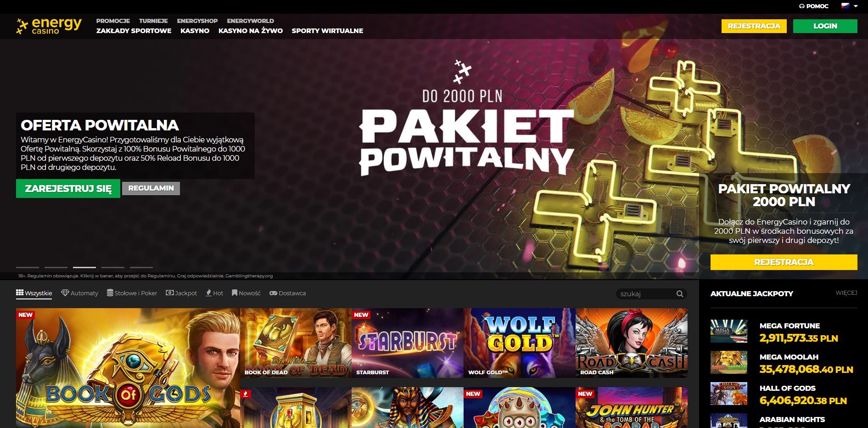Select the Automaty diamond icon filter
This screenshot has width=868, height=428.
coord(65,293)
